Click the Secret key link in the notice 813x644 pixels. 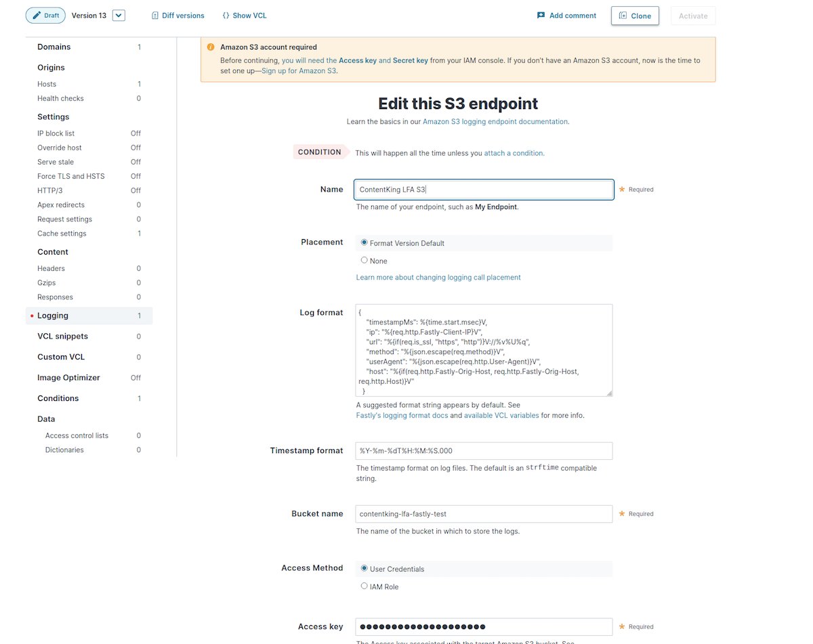pyautogui.click(x=410, y=60)
